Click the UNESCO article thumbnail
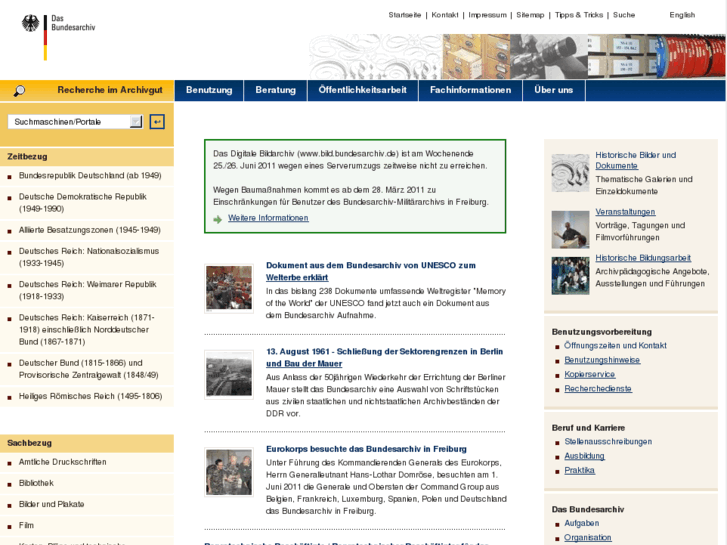Viewport: 727px width, 545px height. [x=229, y=288]
